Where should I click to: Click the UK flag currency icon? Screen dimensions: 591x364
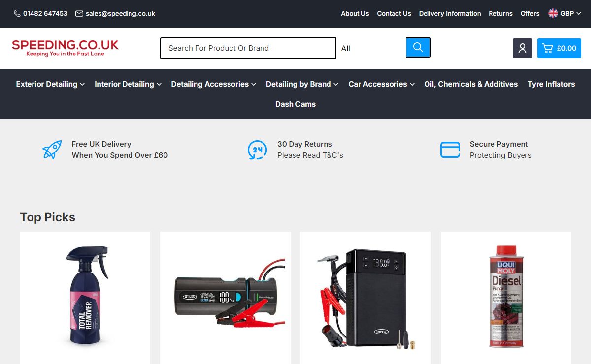(553, 13)
